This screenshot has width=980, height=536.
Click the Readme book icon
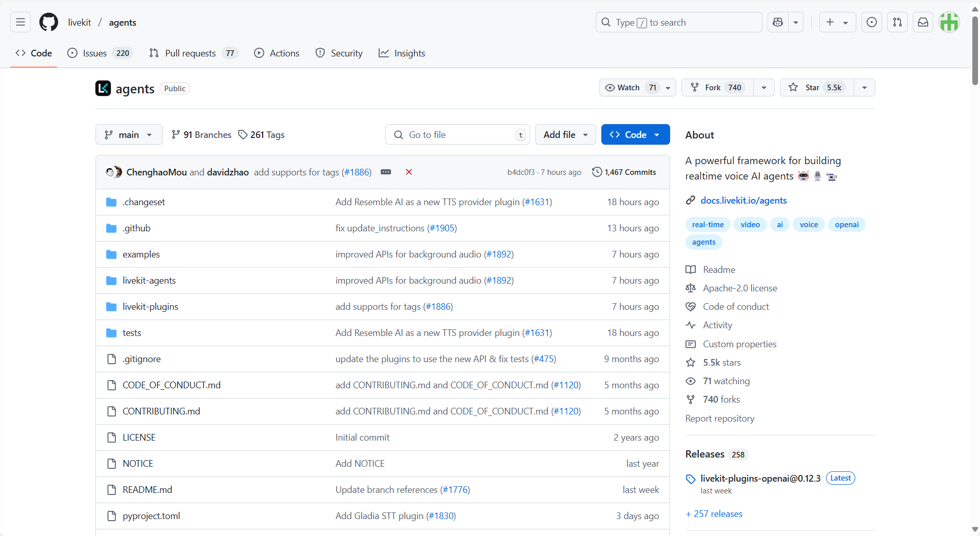[x=691, y=270]
